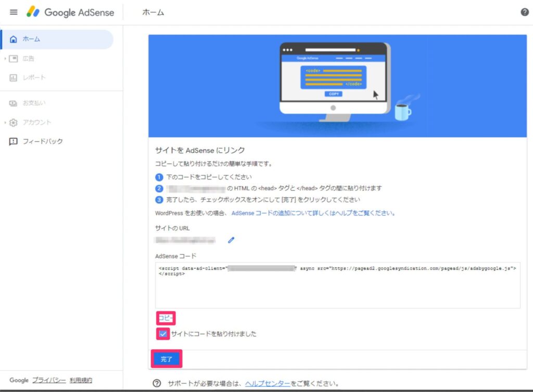
Task: Toggle サイトにコードを貼り付けました checkbox
Action: click(x=163, y=334)
